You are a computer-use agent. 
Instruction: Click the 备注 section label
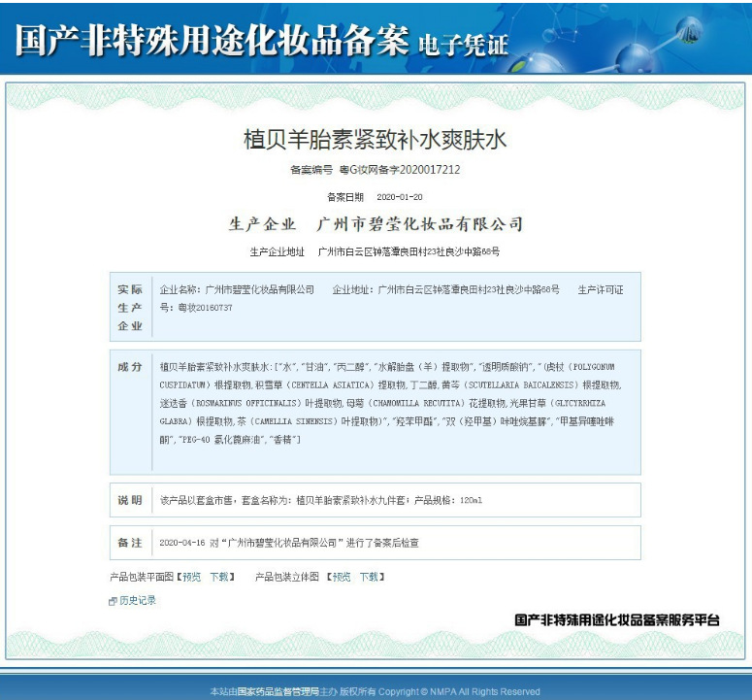coord(130,543)
